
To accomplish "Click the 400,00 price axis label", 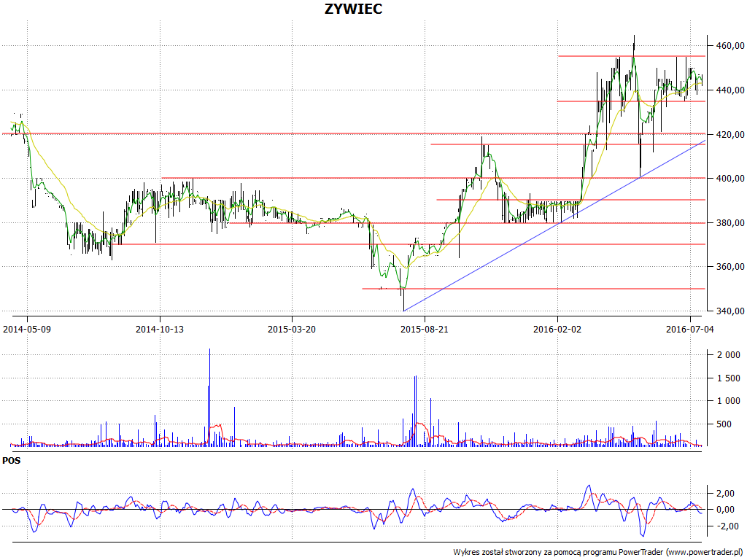I will coord(730,179).
